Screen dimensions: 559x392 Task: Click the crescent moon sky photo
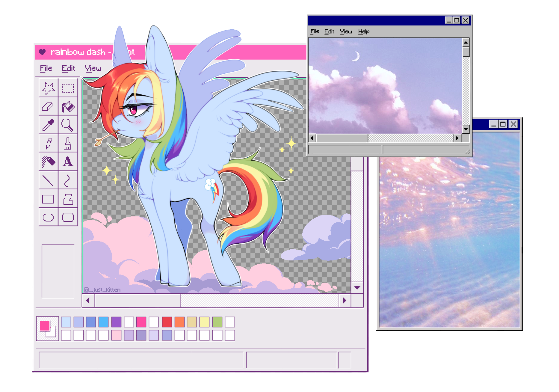[385, 86]
